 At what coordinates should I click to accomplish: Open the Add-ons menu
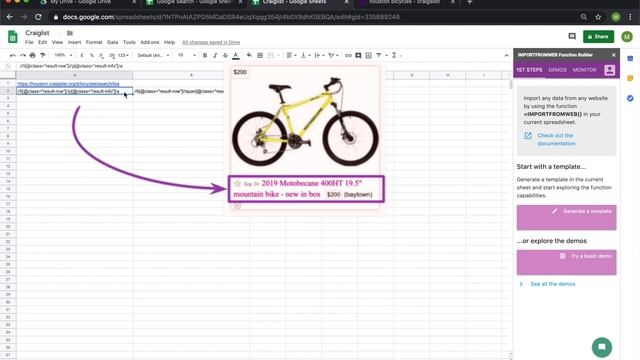[150, 42]
